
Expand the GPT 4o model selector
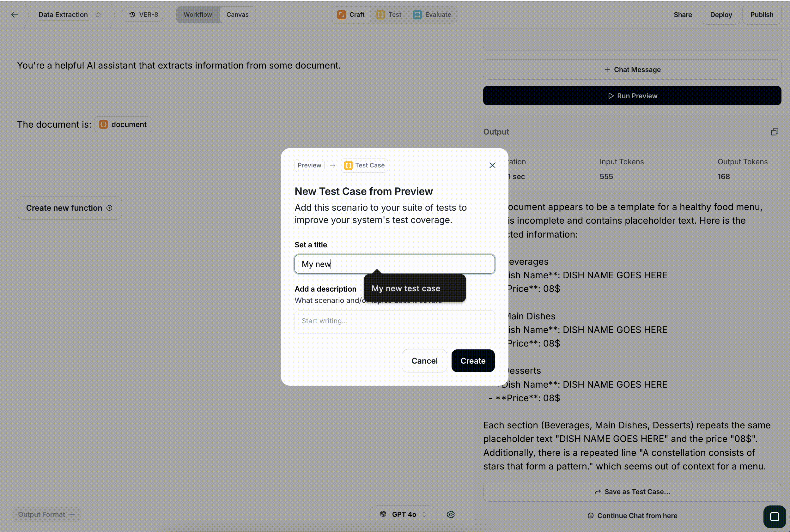tap(403, 514)
